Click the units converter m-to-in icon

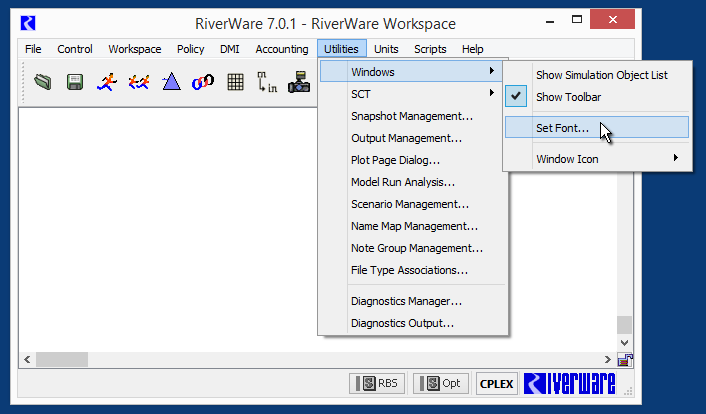267,82
